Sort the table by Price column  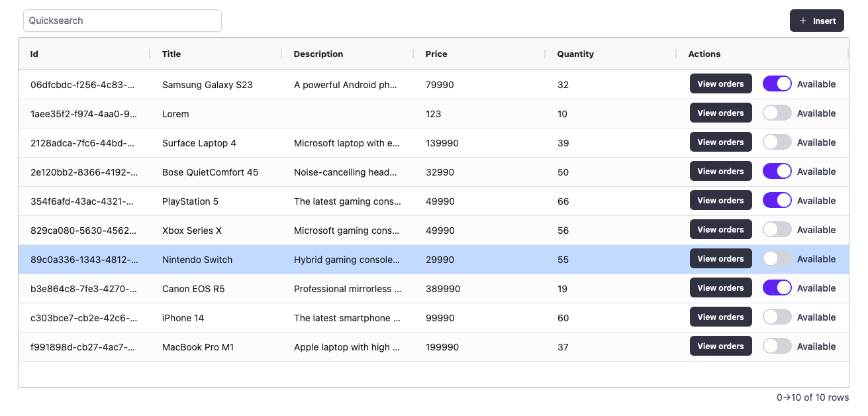click(436, 54)
